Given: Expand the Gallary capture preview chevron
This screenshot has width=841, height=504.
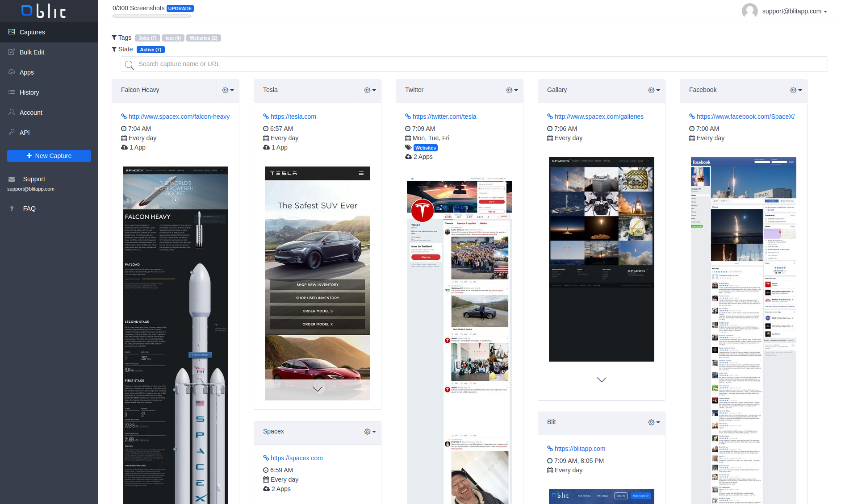Looking at the screenshot, I should 601,380.
